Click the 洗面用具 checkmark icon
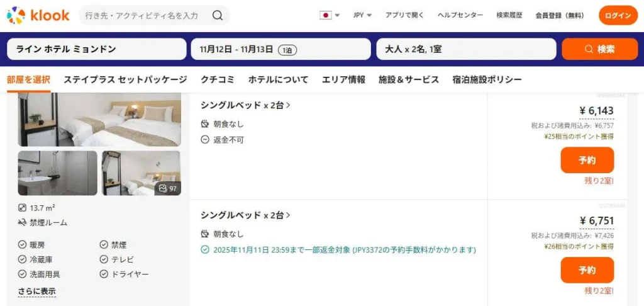 [22, 274]
